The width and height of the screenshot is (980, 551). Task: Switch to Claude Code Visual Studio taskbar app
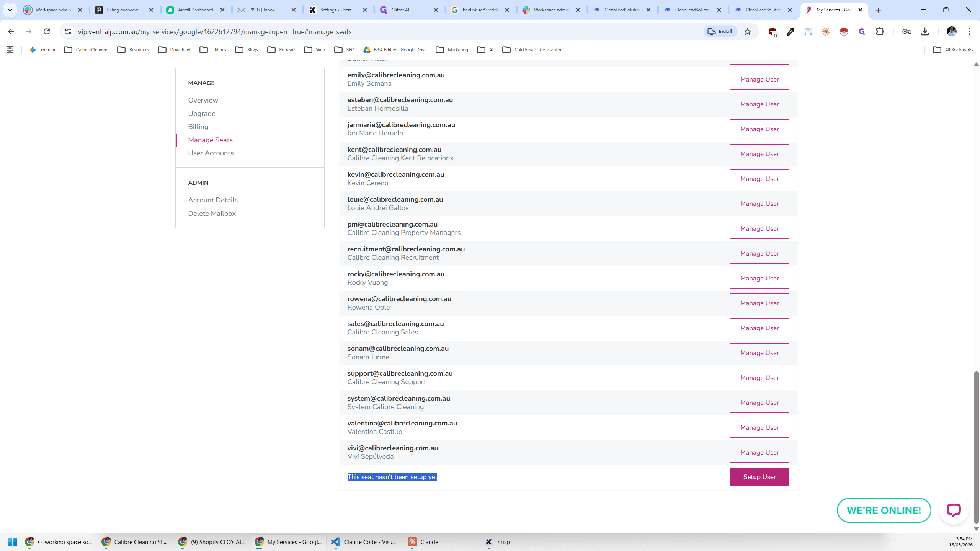coord(364,542)
